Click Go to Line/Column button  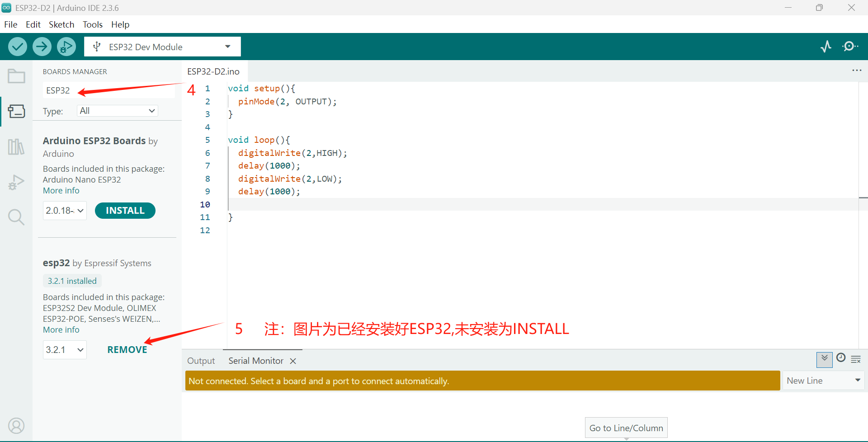(x=626, y=428)
